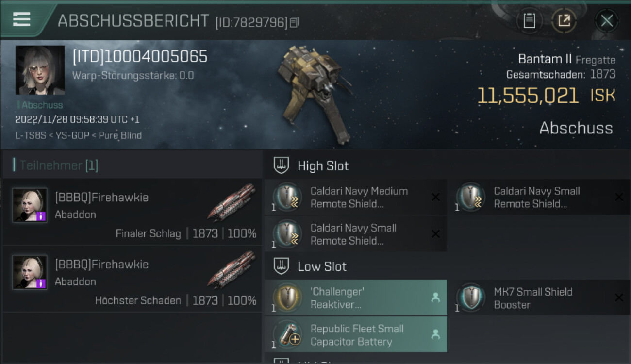Screen dimensions: 631x364
Task: Share the kill report externally
Action: click(x=564, y=21)
